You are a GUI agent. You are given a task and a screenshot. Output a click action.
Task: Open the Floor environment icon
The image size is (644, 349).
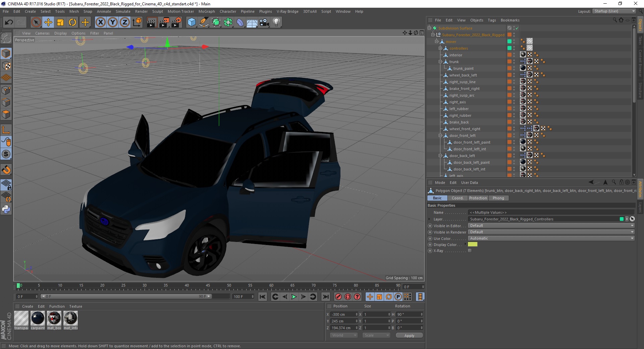click(252, 22)
